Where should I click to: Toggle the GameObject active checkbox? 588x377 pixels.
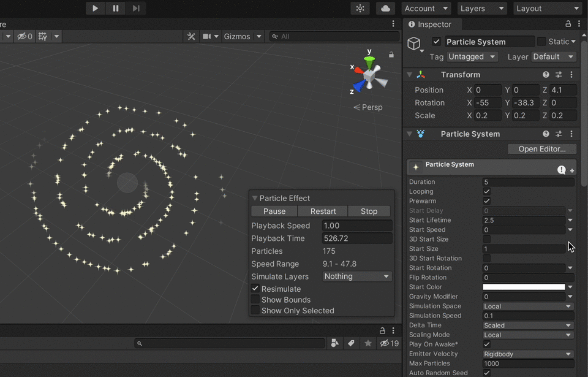coord(436,42)
